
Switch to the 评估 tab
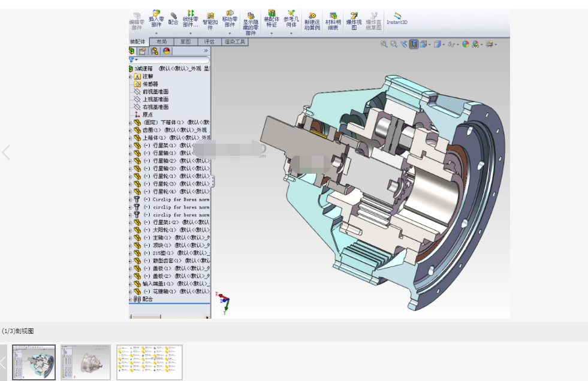click(x=209, y=41)
